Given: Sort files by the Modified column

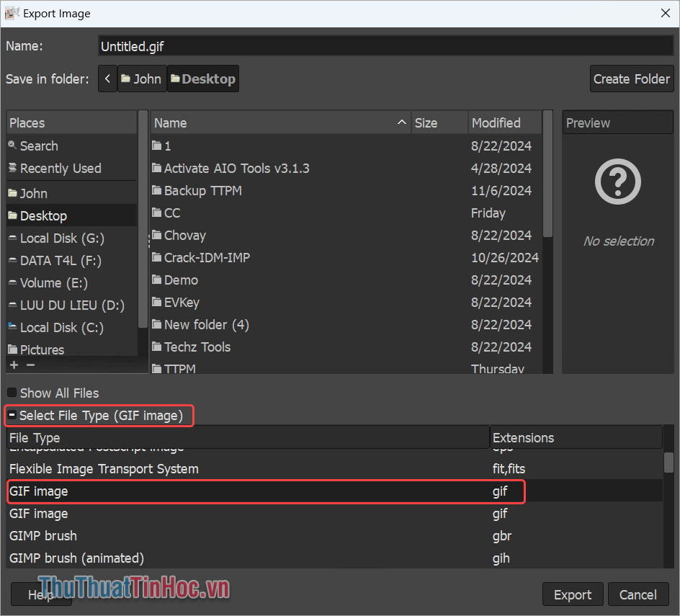Looking at the screenshot, I should (505, 122).
